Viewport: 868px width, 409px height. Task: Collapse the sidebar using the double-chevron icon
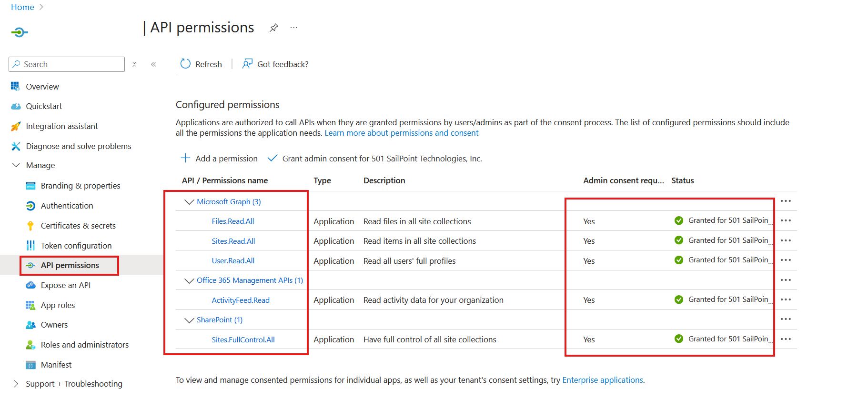153,64
